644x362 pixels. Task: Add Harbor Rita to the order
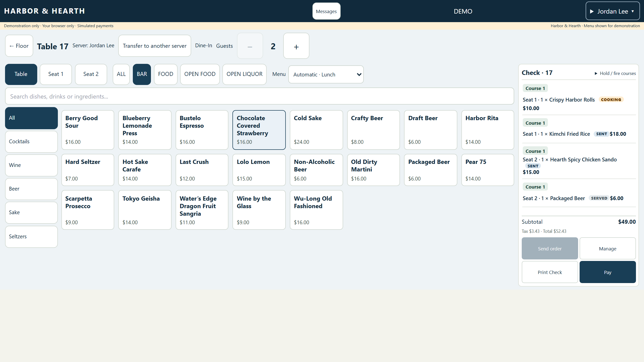488,130
